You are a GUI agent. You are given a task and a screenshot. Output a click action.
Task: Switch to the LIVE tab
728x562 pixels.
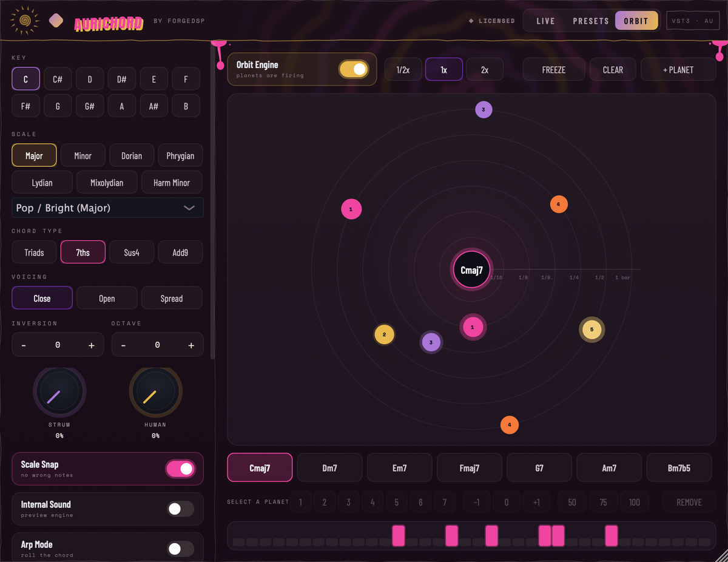pos(545,21)
